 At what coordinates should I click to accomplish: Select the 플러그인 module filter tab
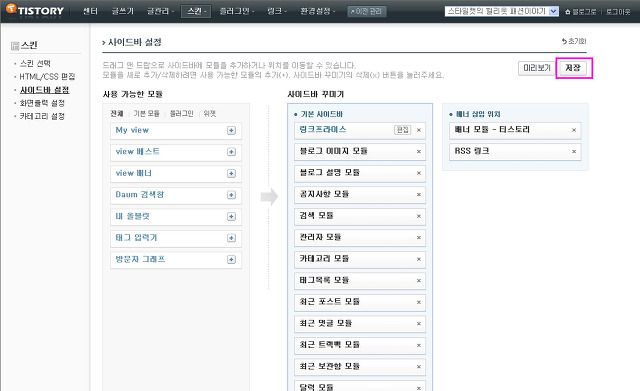tap(181, 114)
